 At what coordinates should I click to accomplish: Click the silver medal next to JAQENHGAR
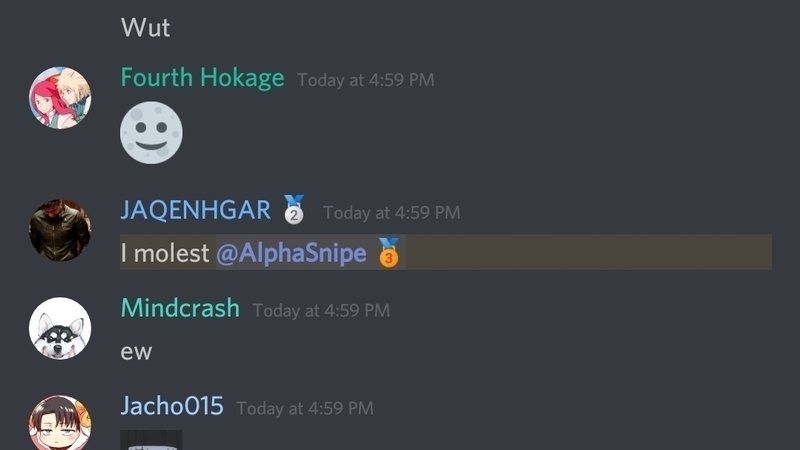coord(294,209)
